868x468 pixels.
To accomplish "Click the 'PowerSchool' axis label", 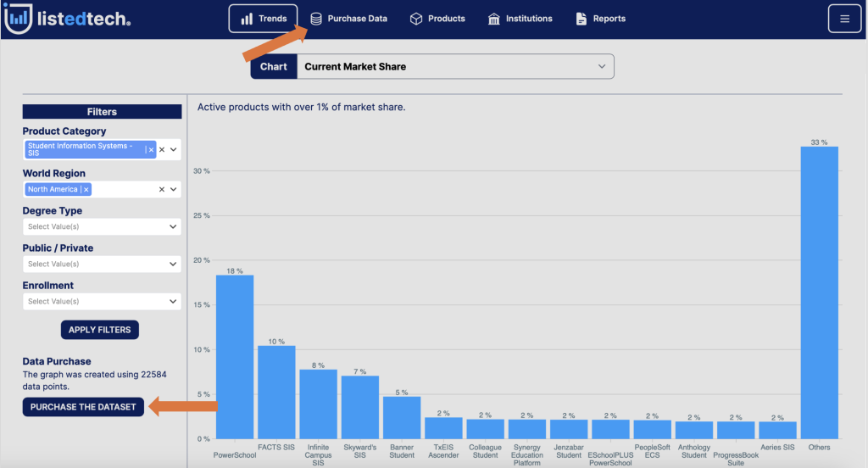I will (235, 455).
